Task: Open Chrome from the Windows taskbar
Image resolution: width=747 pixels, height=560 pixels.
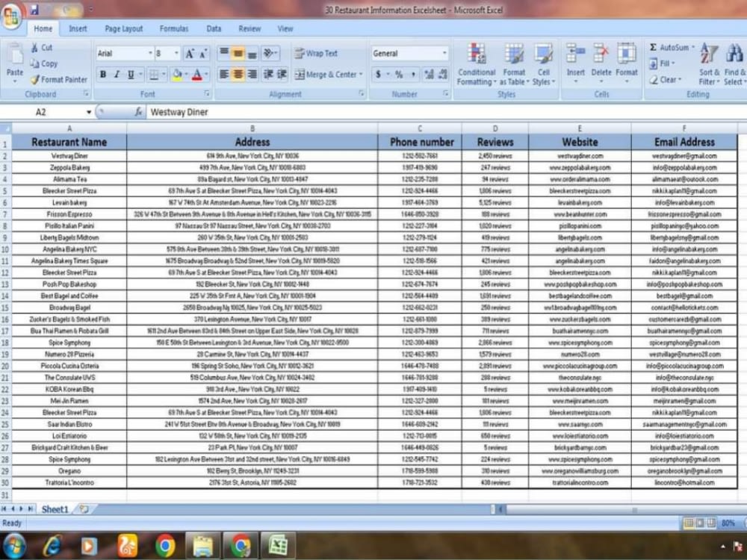Action: coord(165,546)
